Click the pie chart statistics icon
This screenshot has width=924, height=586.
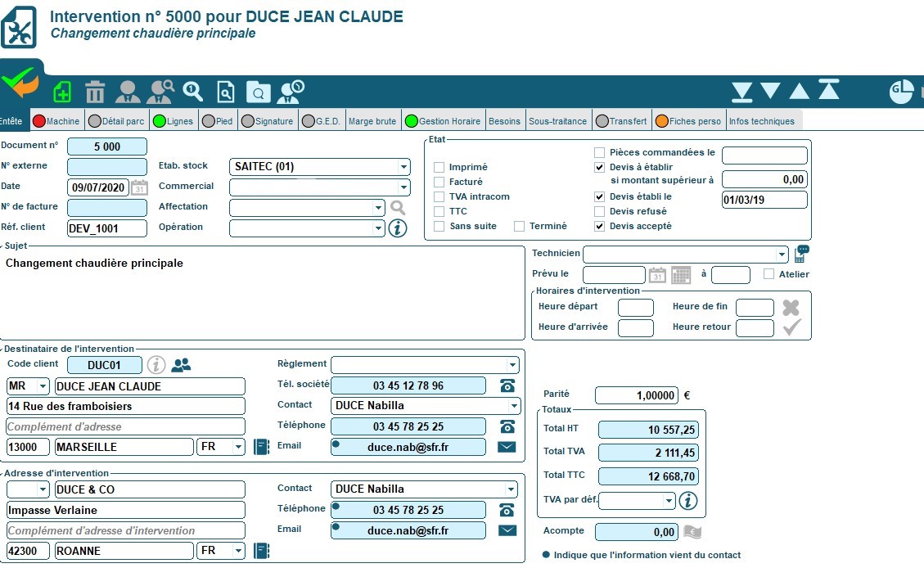pos(901,92)
